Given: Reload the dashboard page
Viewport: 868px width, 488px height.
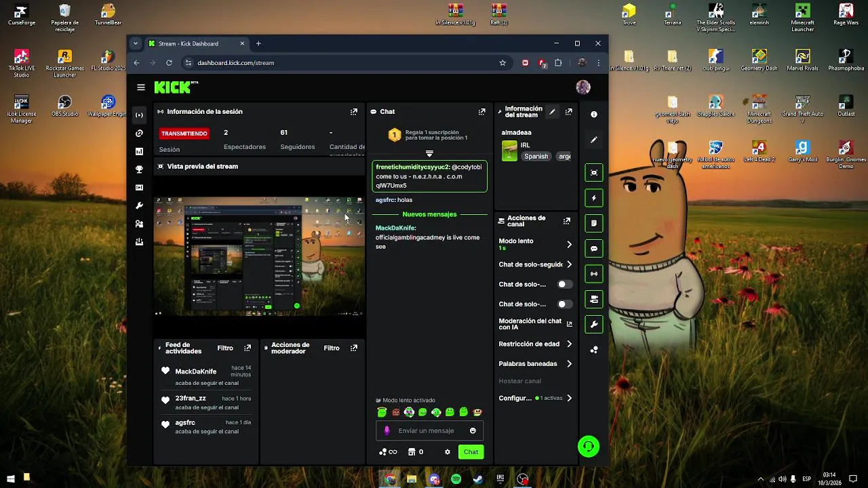Looking at the screenshot, I should 169,62.
